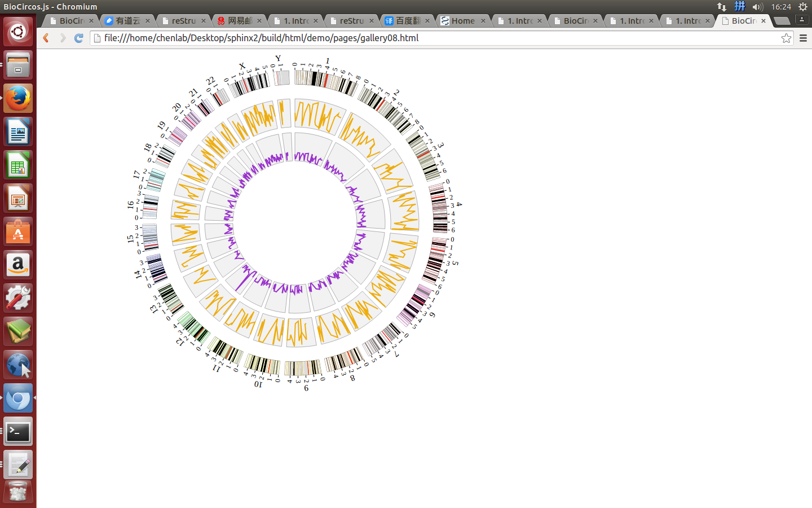Open the Terminal from the launcher

click(18, 431)
